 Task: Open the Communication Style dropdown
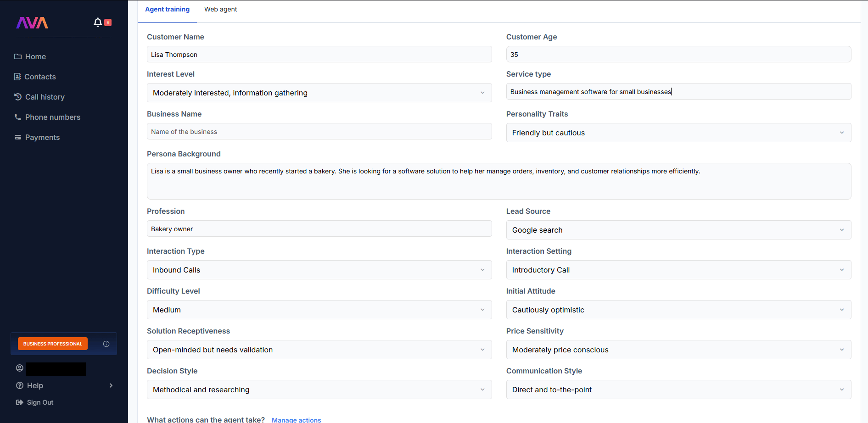pos(678,390)
